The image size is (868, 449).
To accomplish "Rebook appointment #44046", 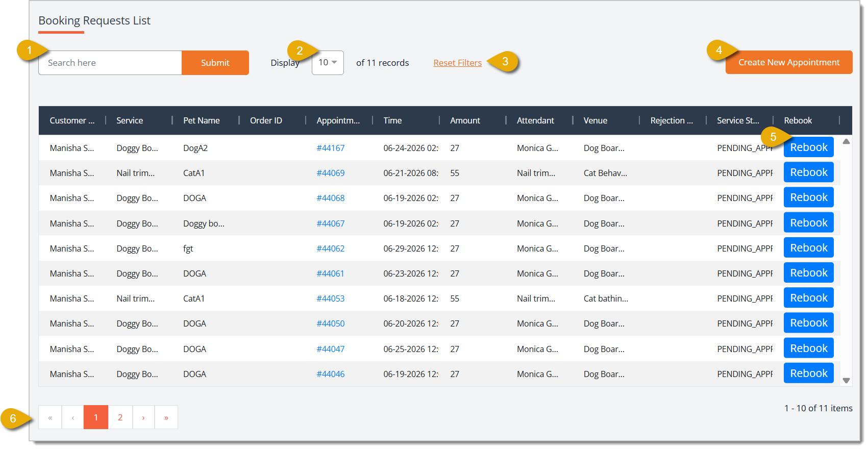I will coord(809,373).
